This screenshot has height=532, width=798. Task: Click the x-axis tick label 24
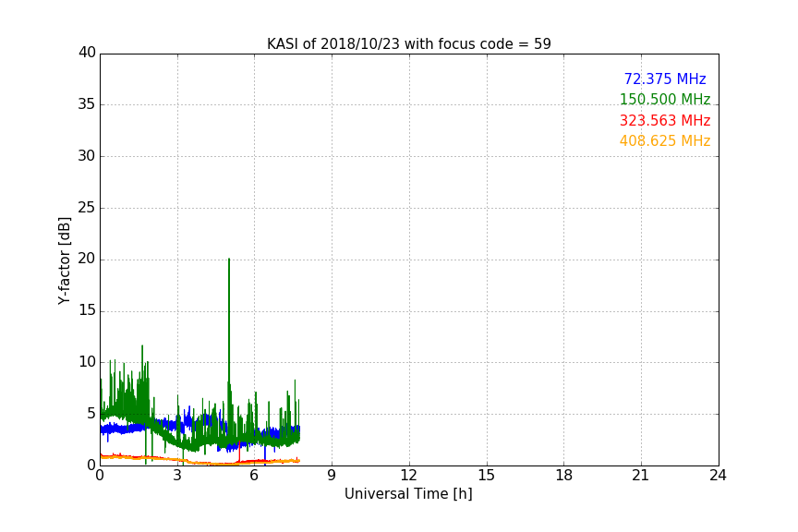coord(718,476)
